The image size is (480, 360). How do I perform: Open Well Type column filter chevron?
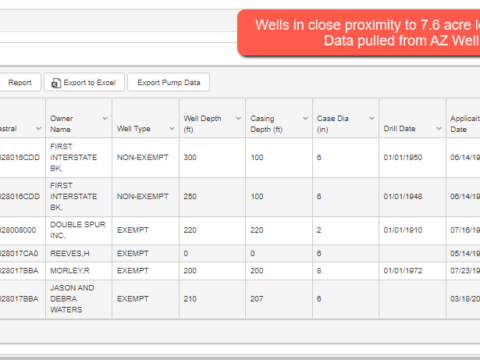pos(172,129)
